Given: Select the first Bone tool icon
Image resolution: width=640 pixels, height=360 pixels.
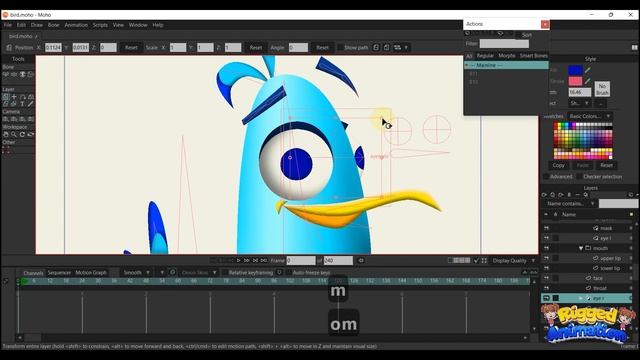Looking at the screenshot, I should pos(6,74).
